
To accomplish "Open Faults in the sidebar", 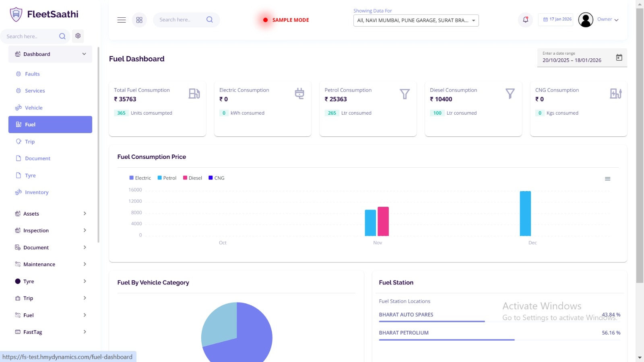I will [32, 74].
